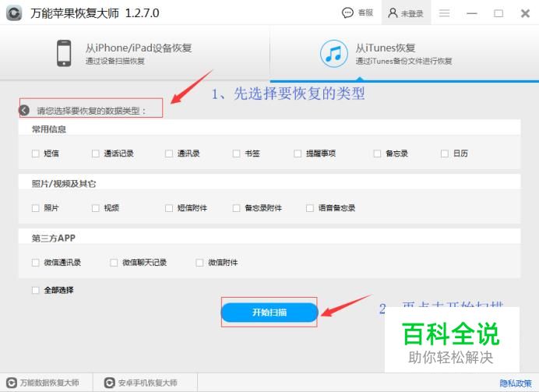
Task: Switch to 从iPhone/iPad设备恢复 tab
Action: [135, 53]
